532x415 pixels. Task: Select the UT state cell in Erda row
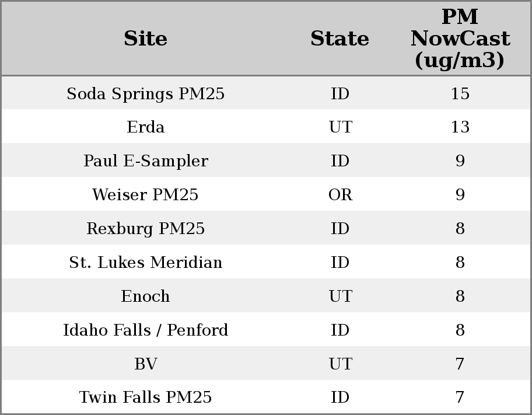(x=340, y=127)
